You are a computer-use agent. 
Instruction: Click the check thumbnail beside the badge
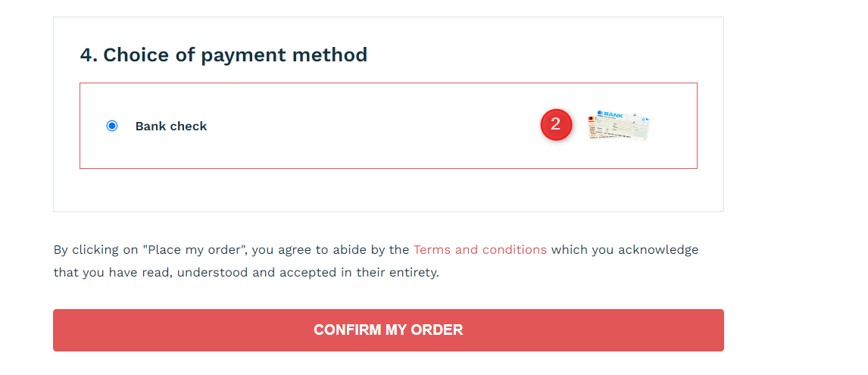coord(619,125)
